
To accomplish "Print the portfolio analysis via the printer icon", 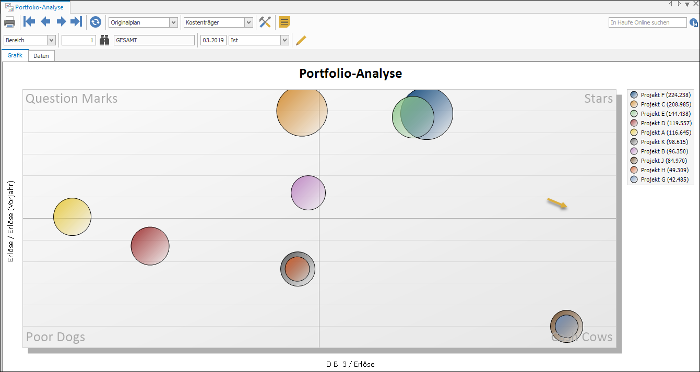I will pos(10,22).
